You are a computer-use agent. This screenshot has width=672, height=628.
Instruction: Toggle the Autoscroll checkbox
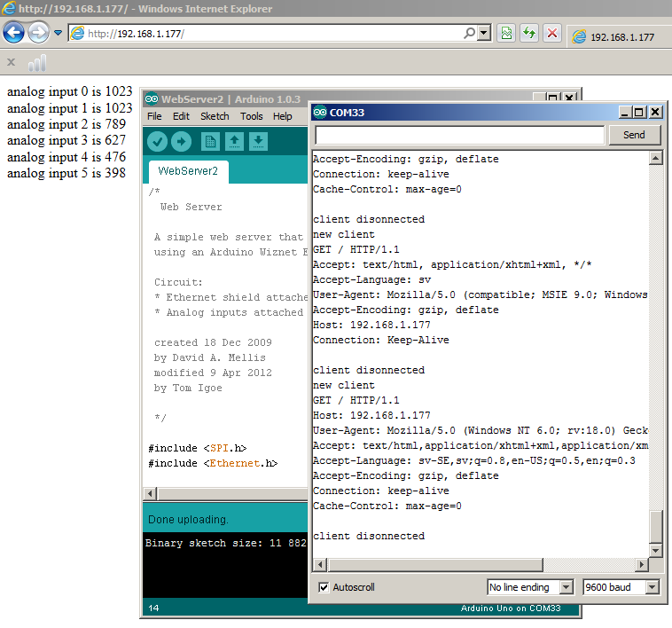point(324,587)
